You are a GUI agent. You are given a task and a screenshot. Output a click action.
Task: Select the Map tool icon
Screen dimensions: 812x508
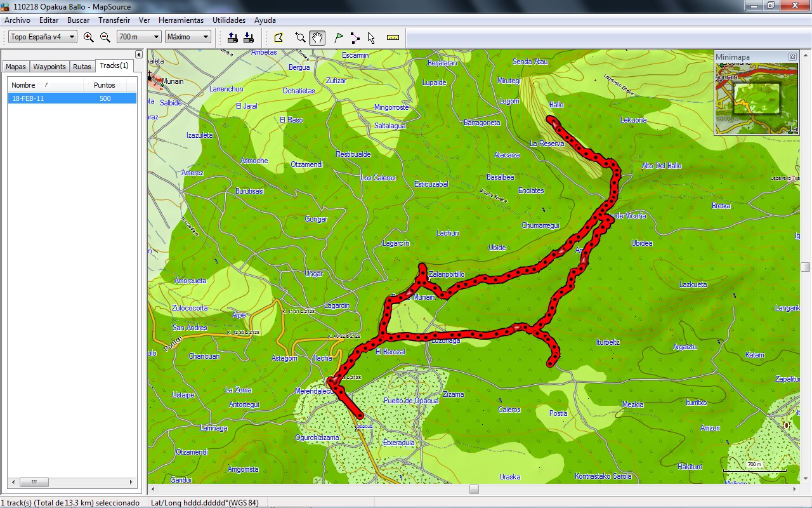(x=278, y=37)
